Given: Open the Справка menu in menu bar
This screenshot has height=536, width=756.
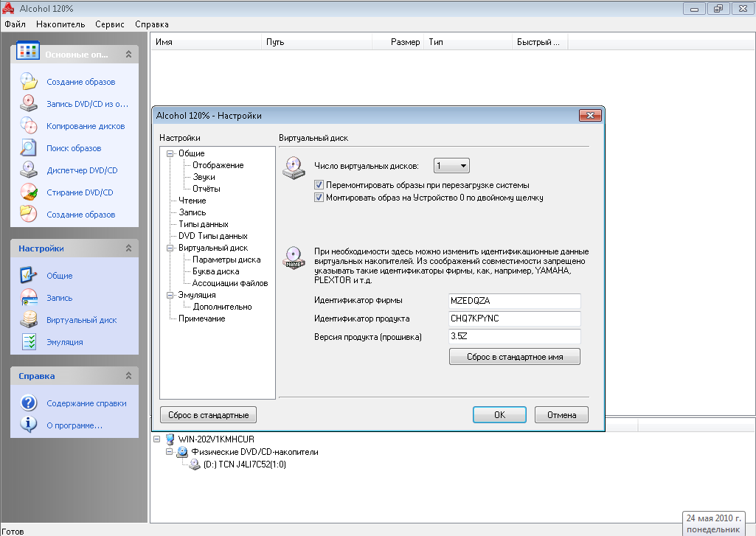Looking at the screenshot, I should click(x=152, y=24).
